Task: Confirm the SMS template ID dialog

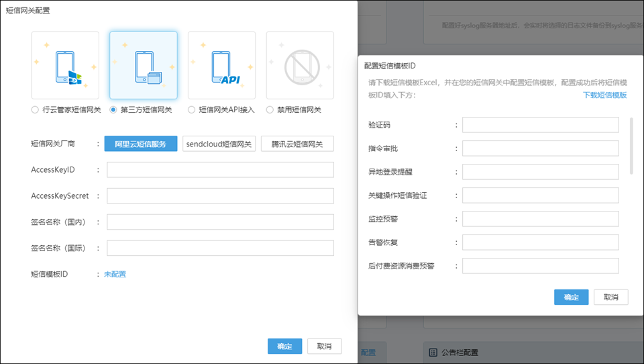Action: tap(571, 297)
